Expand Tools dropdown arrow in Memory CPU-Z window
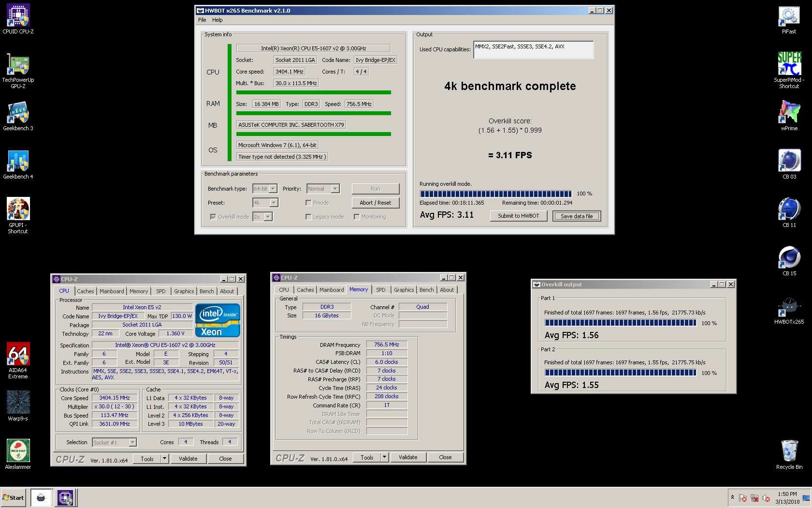Viewport: 812px width, 508px height. 384,457
